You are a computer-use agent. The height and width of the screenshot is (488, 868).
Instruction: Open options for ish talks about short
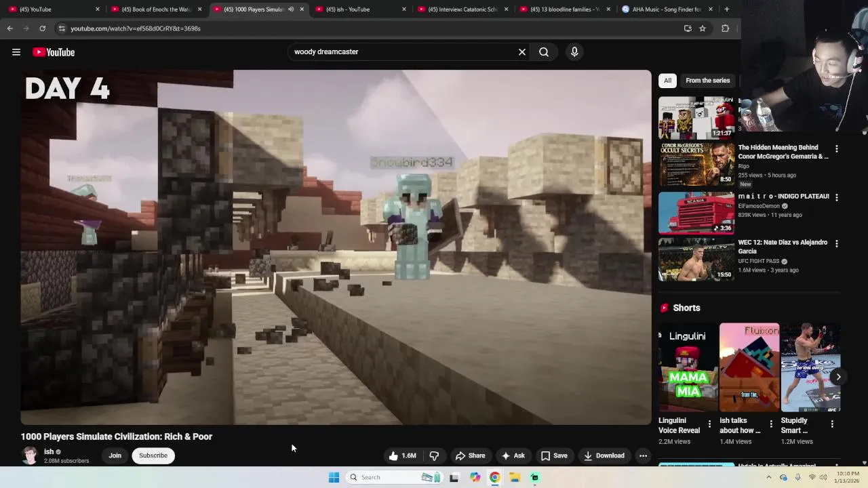pos(771,424)
